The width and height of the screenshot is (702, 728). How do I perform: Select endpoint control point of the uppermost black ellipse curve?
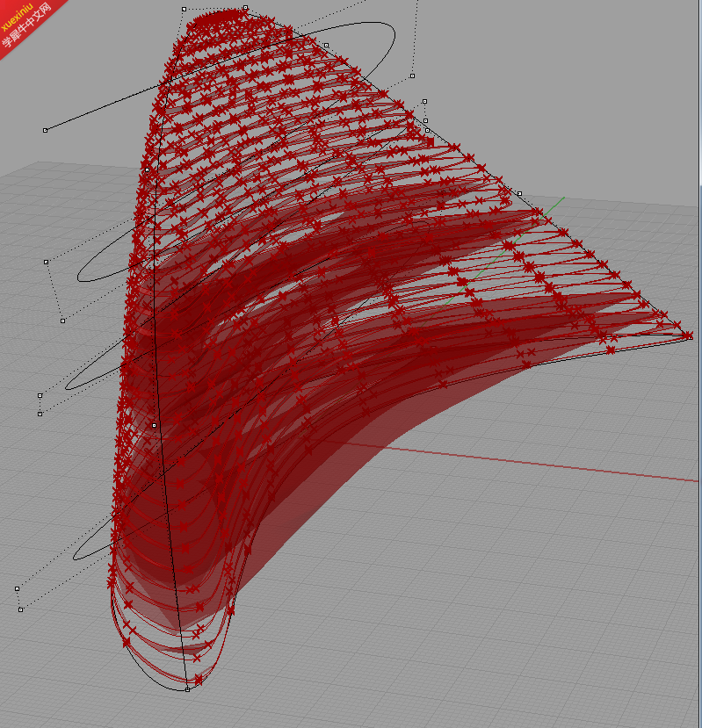[x=45, y=131]
